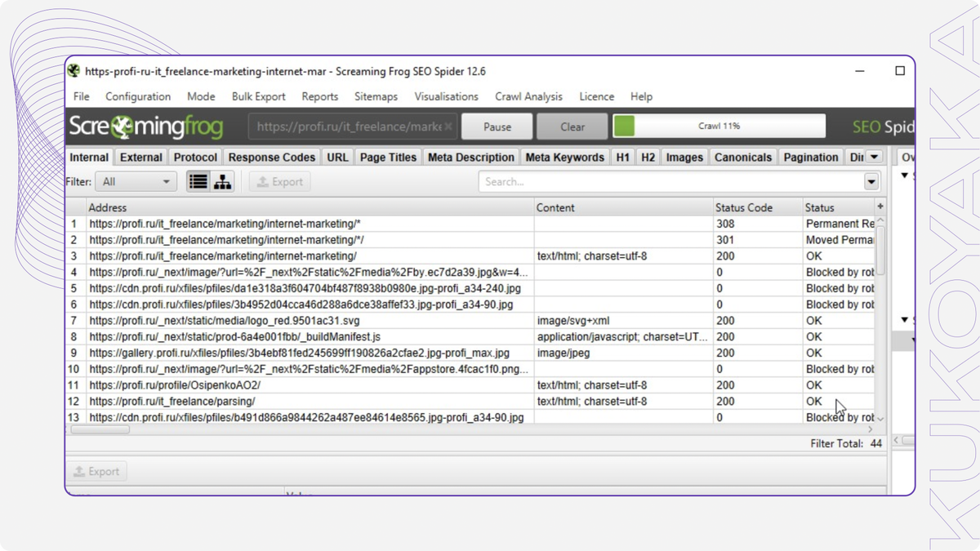Image resolution: width=980 pixels, height=551 pixels.
Task: Clear the URL field with the x icon
Action: click(x=448, y=127)
